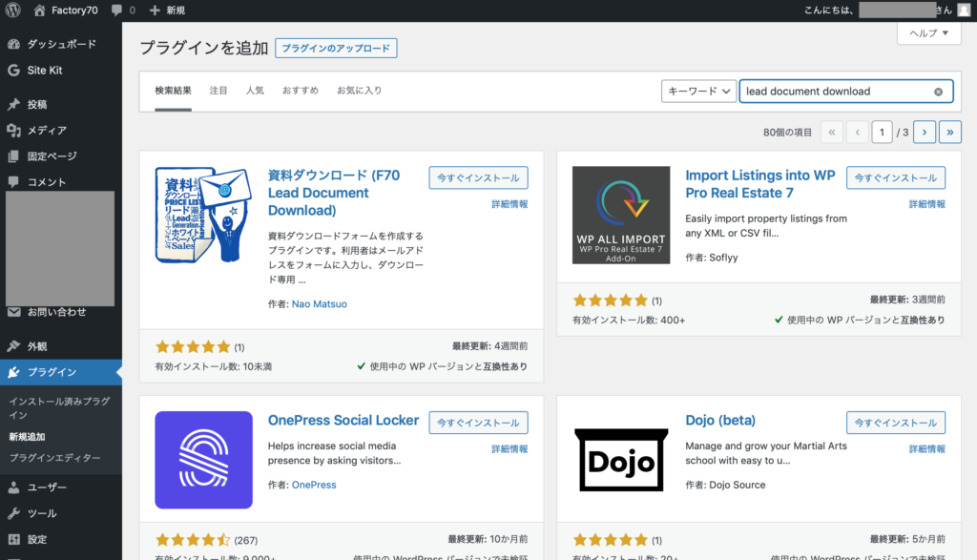Go to next page of results
Screen dimensions: 977x560
coord(925,132)
